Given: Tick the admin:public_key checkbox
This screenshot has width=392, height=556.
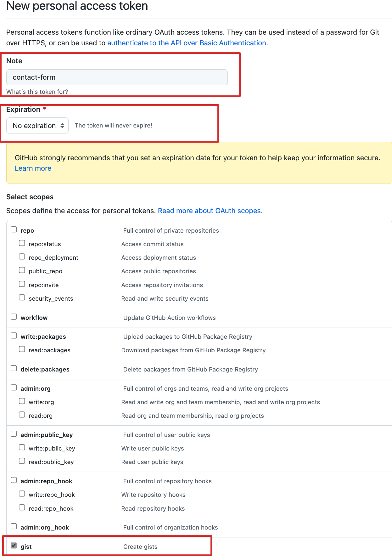Looking at the screenshot, I should pyautogui.click(x=14, y=434).
